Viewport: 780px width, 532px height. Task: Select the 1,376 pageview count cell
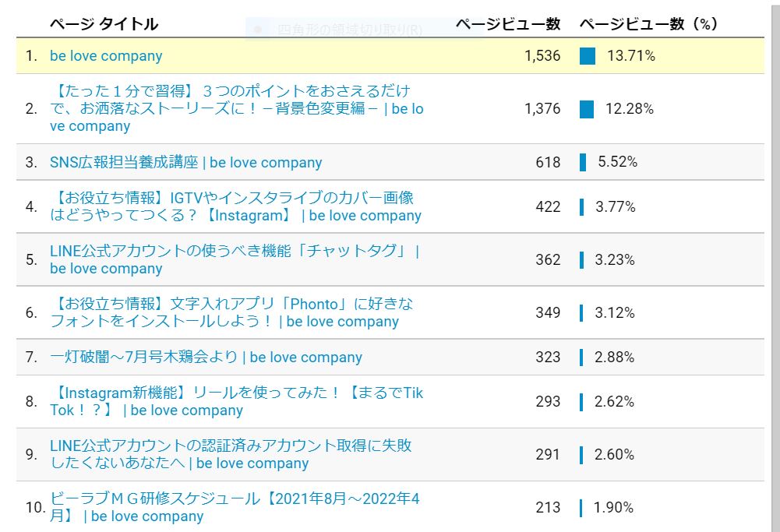click(x=542, y=109)
